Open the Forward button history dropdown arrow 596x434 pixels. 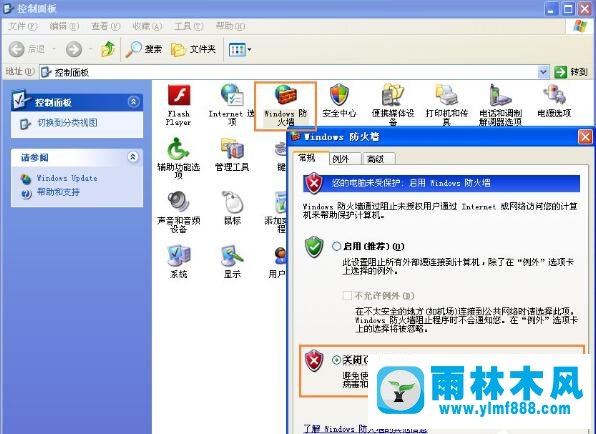[90, 49]
